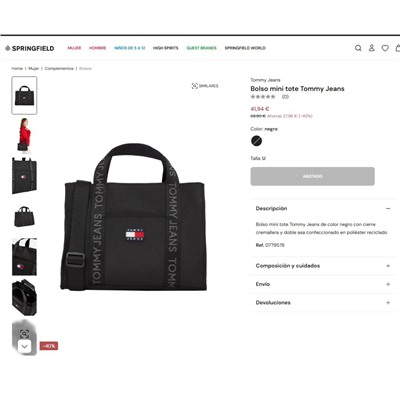Click the Springfield logo
400x400 pixels.
coord(30,48)
